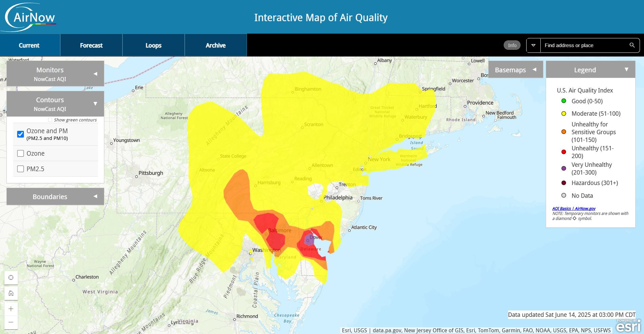
Task: Click the Charleston city marker
Action: (74, 280)
